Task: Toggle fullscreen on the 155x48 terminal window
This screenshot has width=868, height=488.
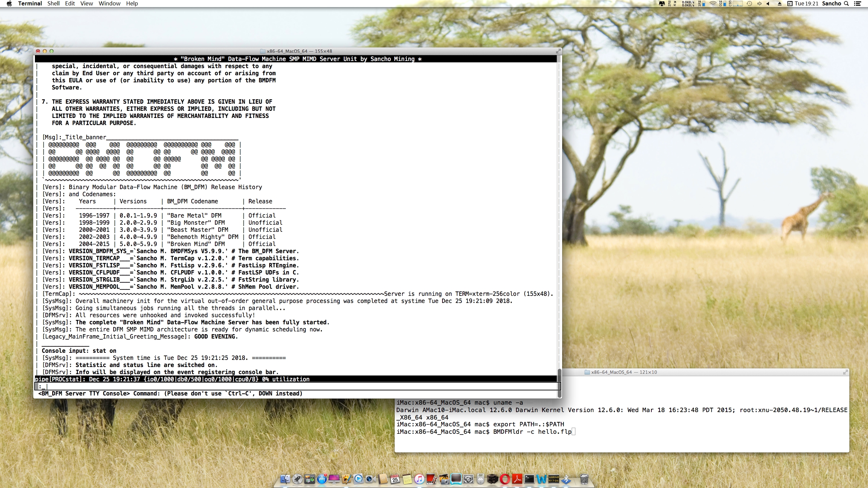Action: tap(558, 51)
